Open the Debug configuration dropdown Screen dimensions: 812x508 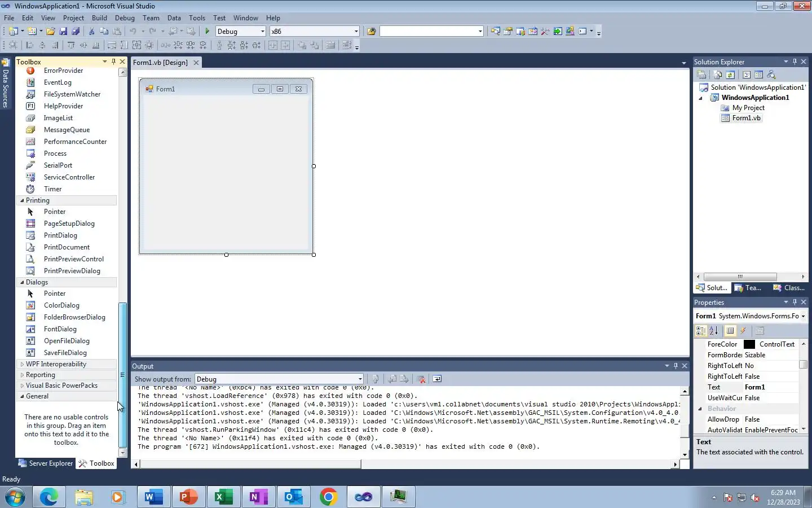point(262,32)
